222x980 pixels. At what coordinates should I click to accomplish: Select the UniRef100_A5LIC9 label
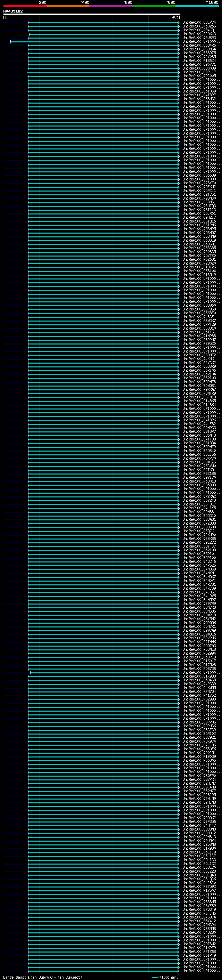click(x=199, y=852)
